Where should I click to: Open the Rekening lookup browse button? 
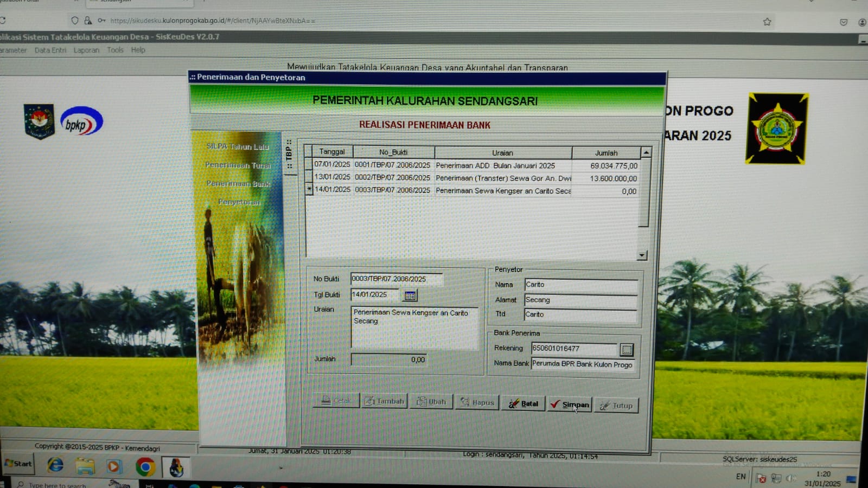tap(627, 350)
